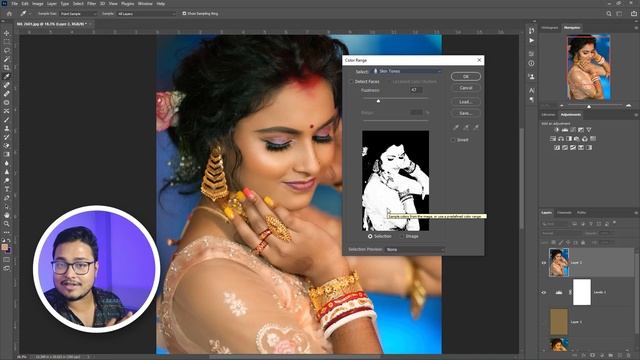The width and height of the screenshot is (640, 360).
Task: Select the Selection radio button
Action: tap(370, 236)
